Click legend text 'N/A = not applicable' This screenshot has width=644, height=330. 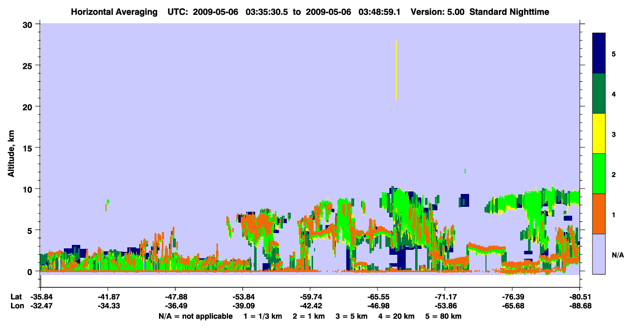[x=195, y=316]
